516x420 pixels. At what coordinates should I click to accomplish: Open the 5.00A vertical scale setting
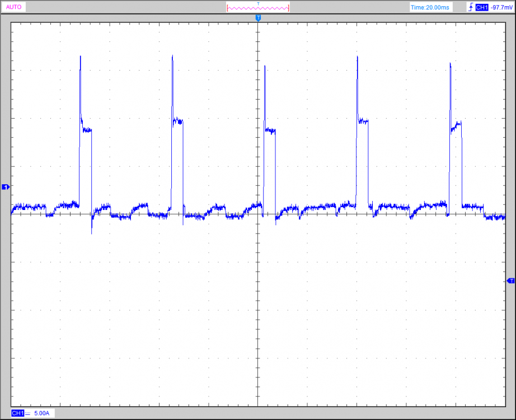(x=42, y=413)
